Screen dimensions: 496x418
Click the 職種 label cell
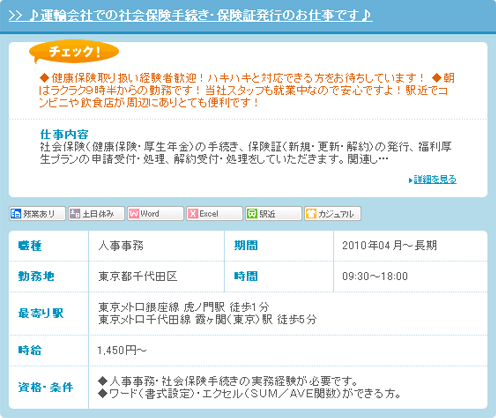tap(48, 246)
